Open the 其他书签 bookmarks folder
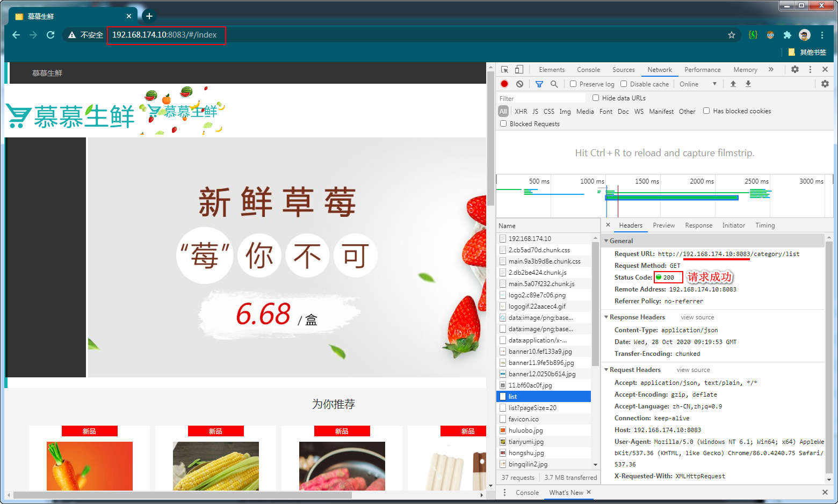 click(x=807, y=52)
